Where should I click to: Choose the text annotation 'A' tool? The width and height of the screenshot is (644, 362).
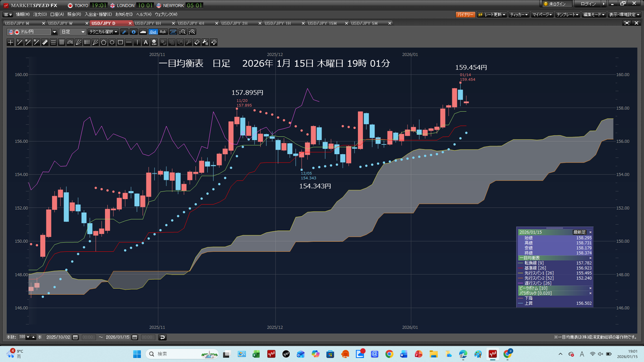pyautogui.click(x=146, y=42)
